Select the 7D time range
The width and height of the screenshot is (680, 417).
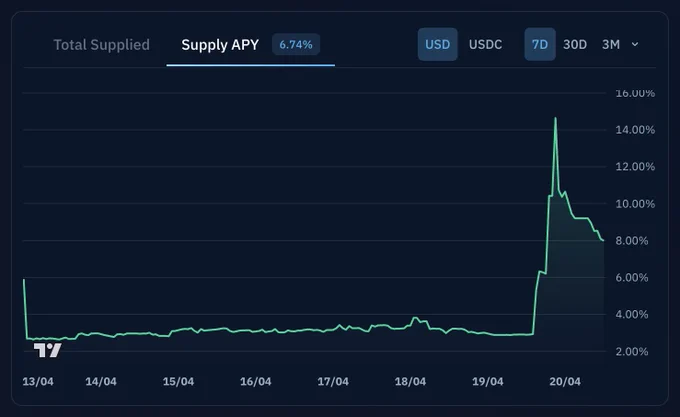pos(540,44)
